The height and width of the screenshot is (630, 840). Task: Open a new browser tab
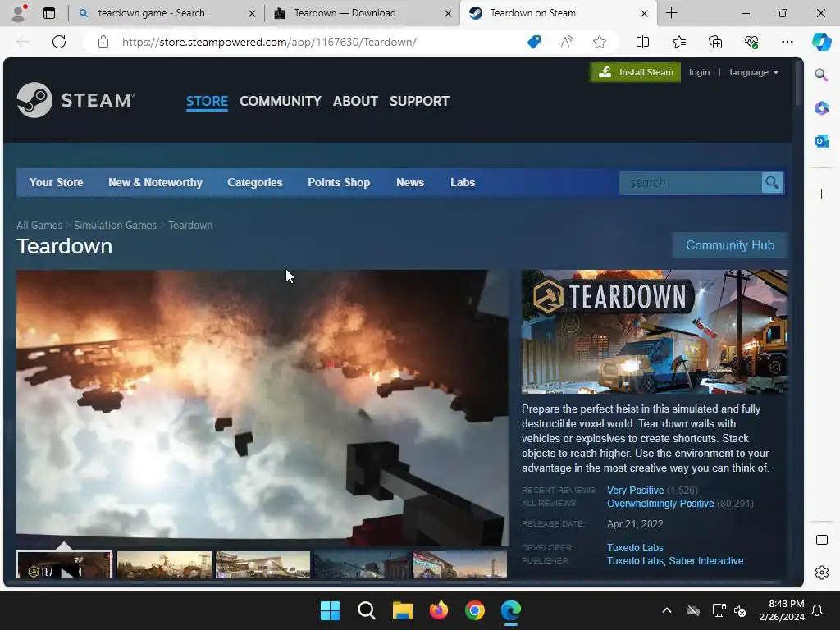tap(671, 13)
